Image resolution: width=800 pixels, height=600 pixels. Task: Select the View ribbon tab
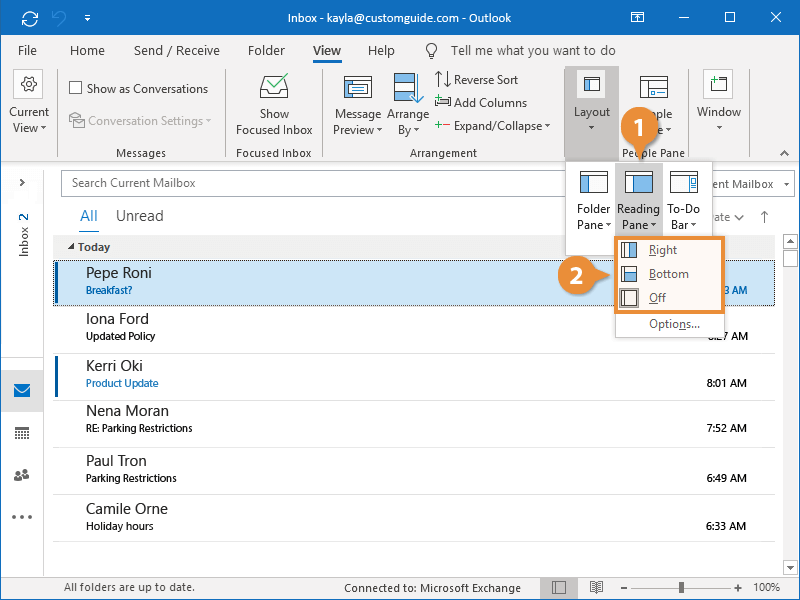coord(327,51)
